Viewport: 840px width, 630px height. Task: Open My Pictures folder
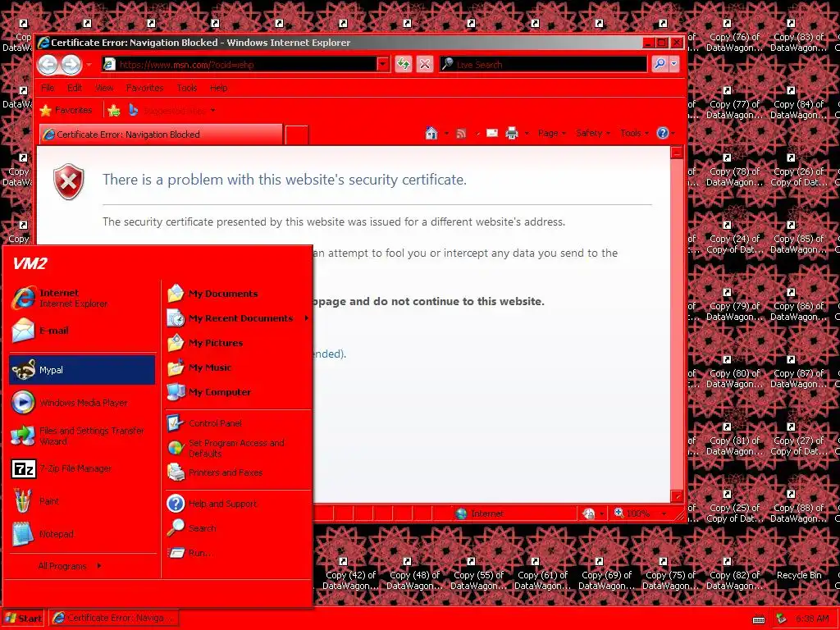click(x=238, y=343)
